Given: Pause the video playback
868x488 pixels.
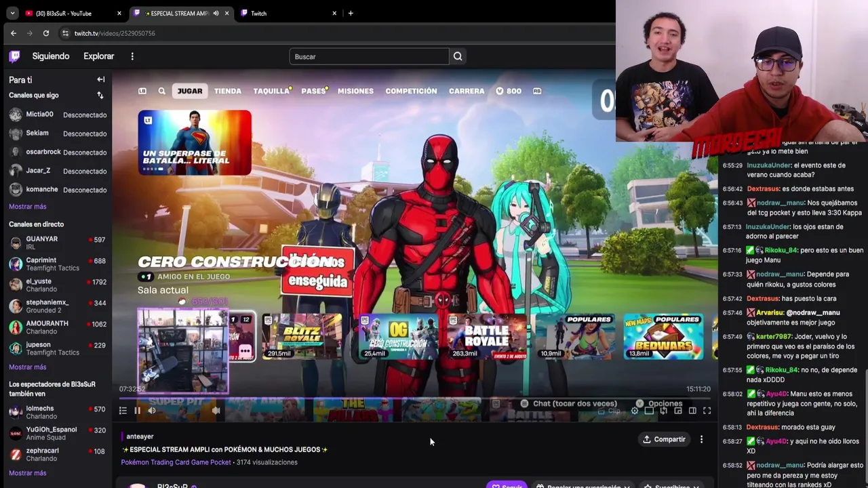Looking at the screenshot, I should [x=137, y=410].
